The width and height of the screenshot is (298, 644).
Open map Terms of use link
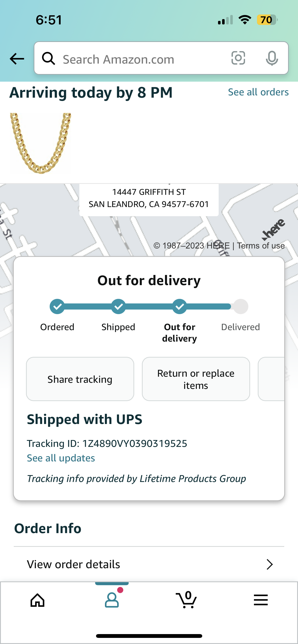(x=261, y=246)
